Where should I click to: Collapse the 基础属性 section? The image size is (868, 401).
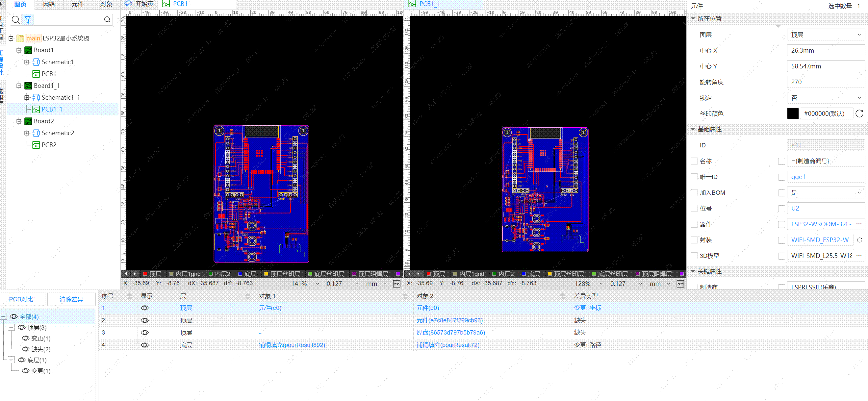[x=693, y=129]
